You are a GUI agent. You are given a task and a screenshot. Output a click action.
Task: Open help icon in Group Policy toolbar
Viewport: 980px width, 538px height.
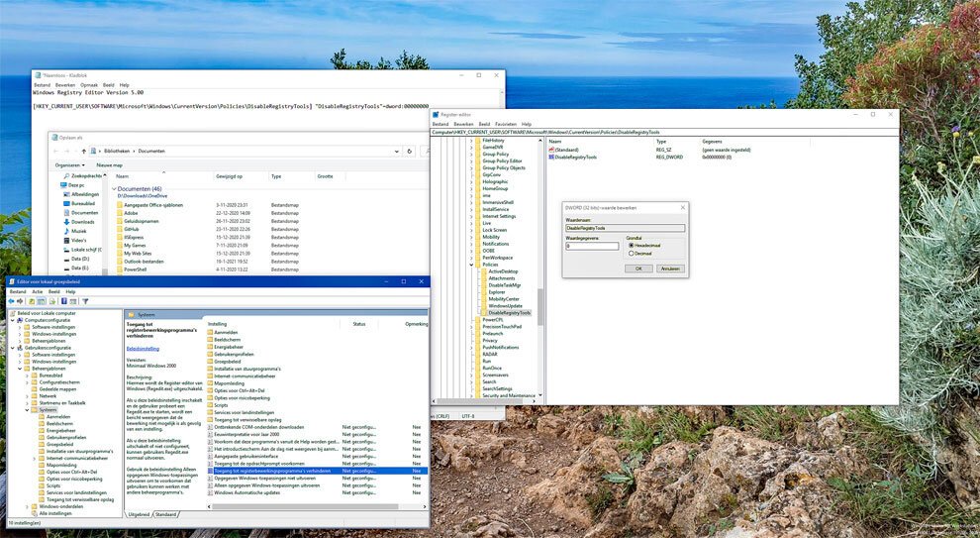coord(63,301)
